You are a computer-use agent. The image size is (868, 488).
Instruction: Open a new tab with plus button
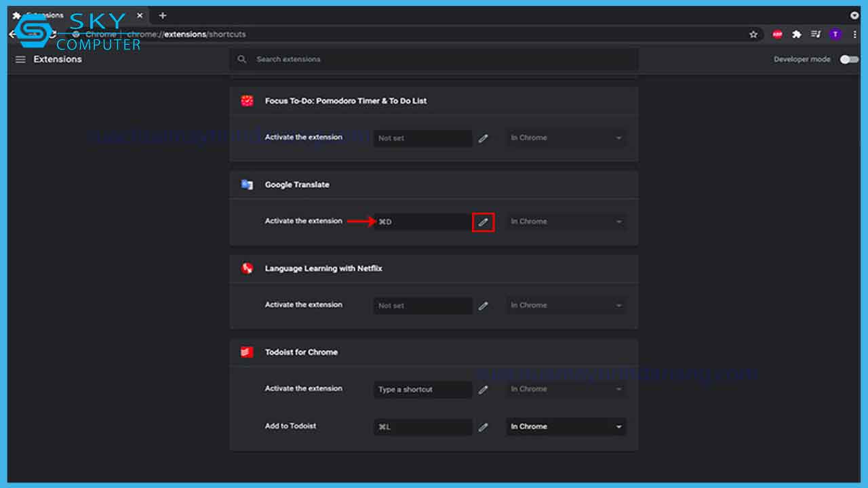click(x=162, y=15)
